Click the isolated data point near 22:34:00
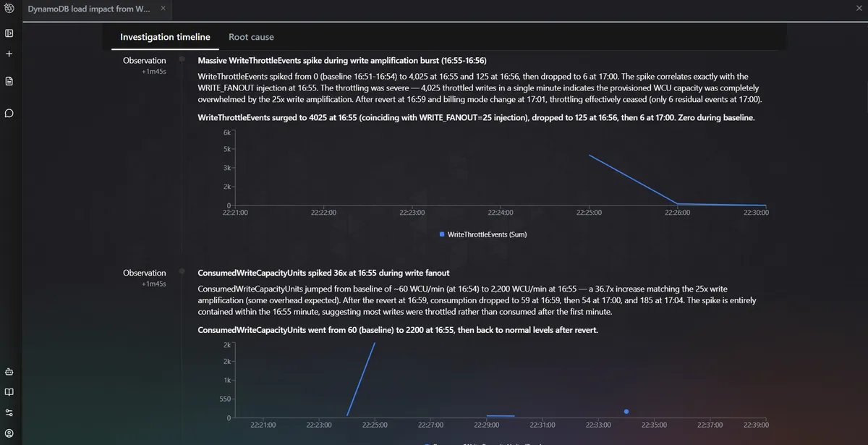 (x=626, y=412)
